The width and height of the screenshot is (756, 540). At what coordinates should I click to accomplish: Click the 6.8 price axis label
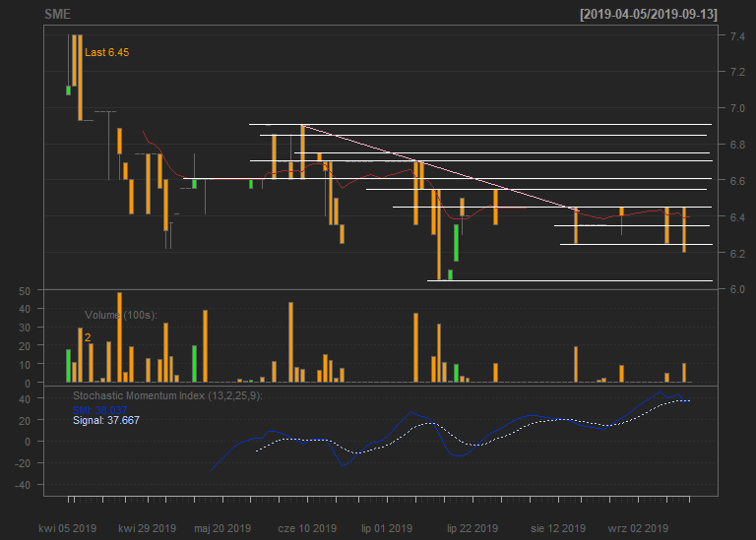pos(737,145)
